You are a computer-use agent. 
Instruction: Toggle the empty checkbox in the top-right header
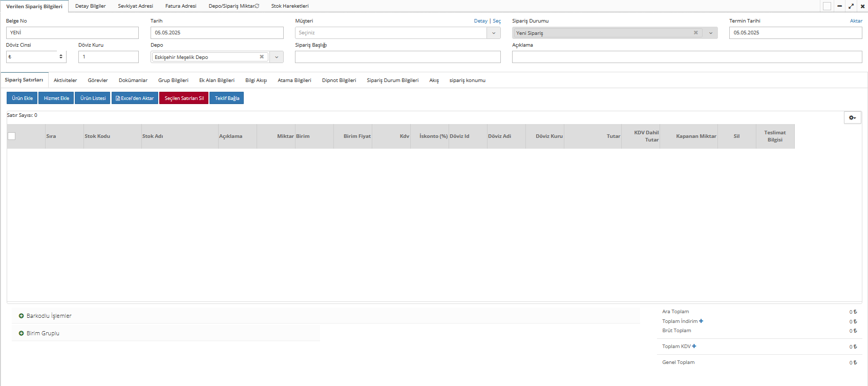(827, 6)
